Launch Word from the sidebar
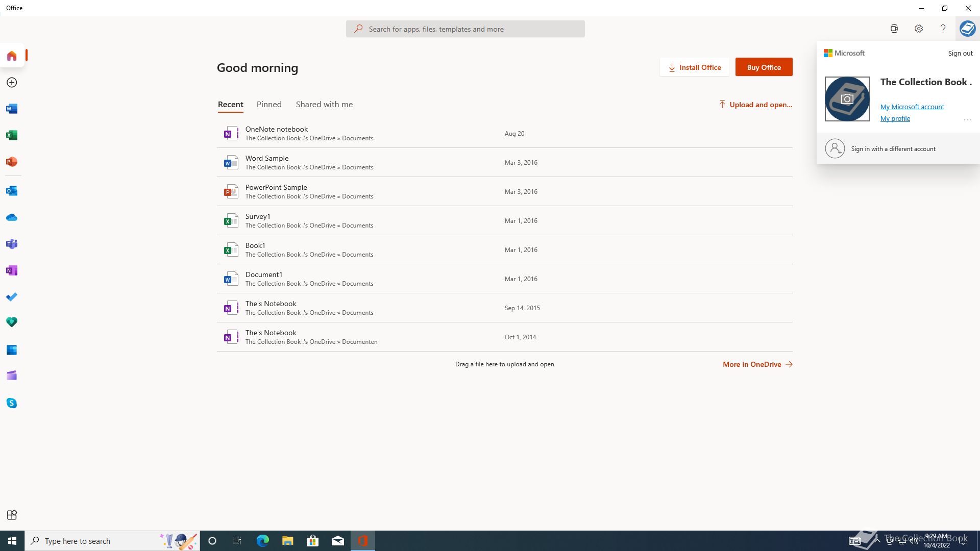The width and height of the screenshot is (980, 551). 12,109
